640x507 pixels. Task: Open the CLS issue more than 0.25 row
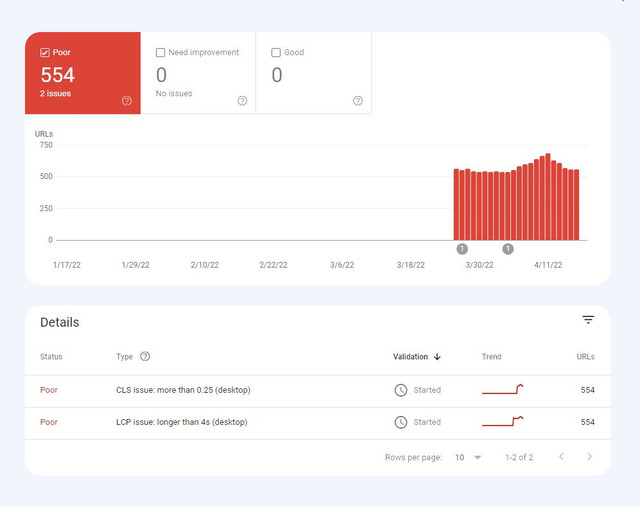point(318,391)
